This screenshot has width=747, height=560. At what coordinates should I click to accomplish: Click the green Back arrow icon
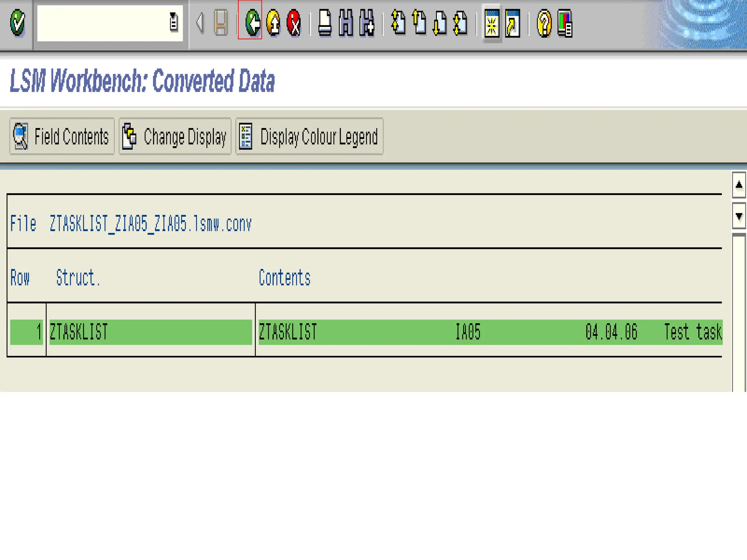point(252,23)
